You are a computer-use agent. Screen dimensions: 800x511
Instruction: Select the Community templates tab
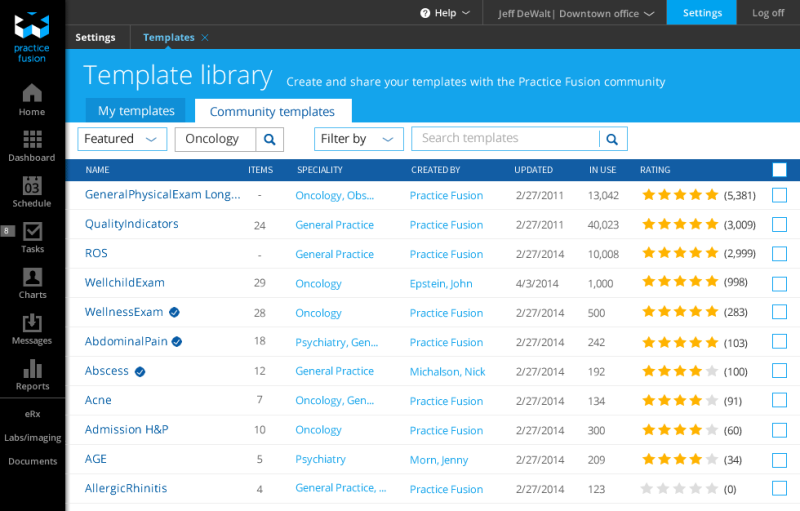(272, 111)
